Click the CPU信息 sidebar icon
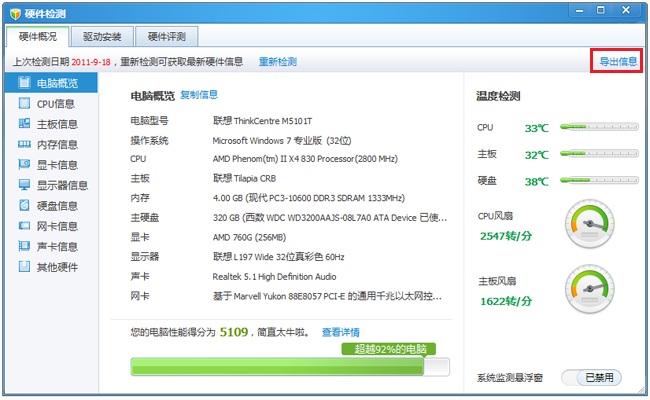The width and height of the screenshot is (650, 400). [x=24, y=103]
